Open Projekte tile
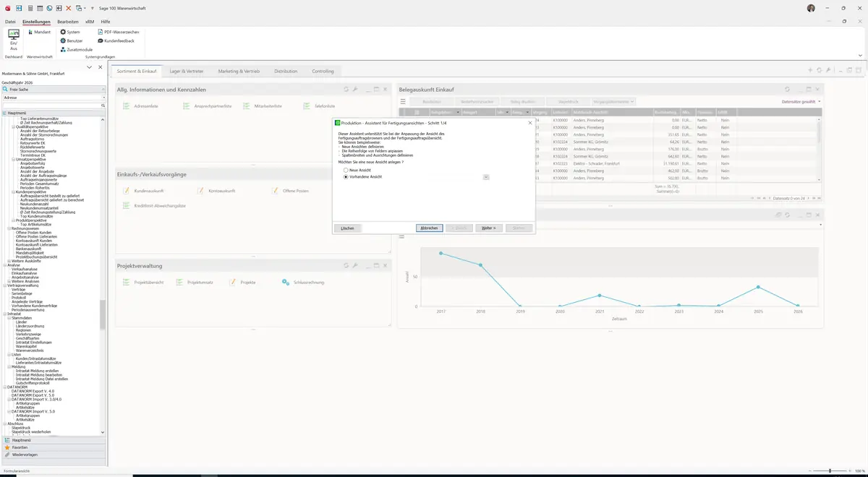 242,282
